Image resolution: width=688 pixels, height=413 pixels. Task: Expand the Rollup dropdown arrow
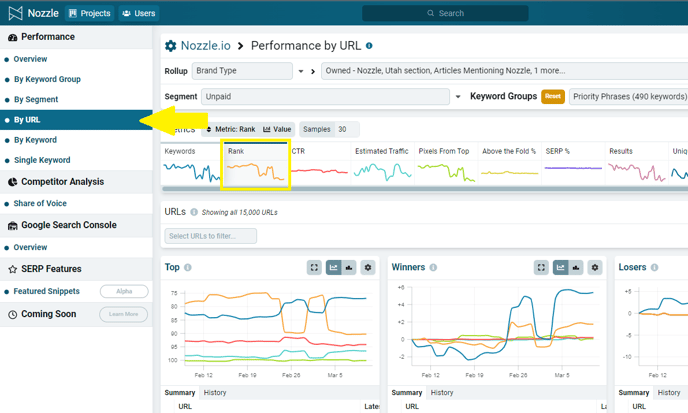(x=301, y=71)
